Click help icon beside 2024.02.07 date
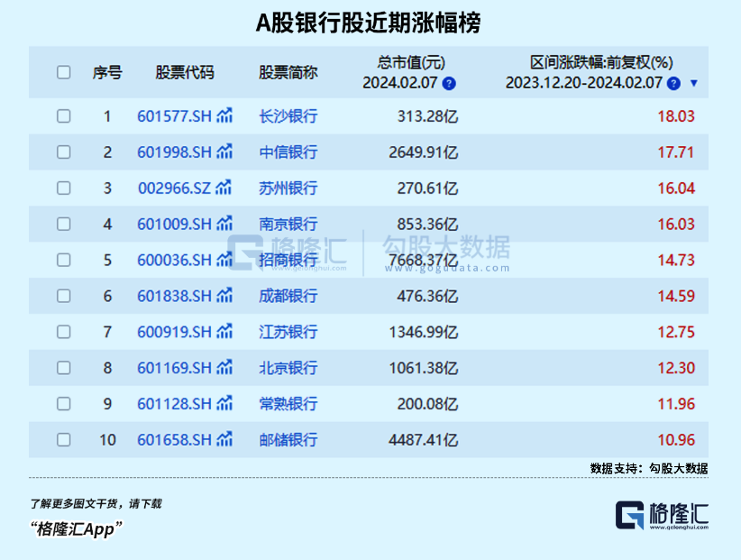This screenshot has width=741, height=560. pos(449,83)
